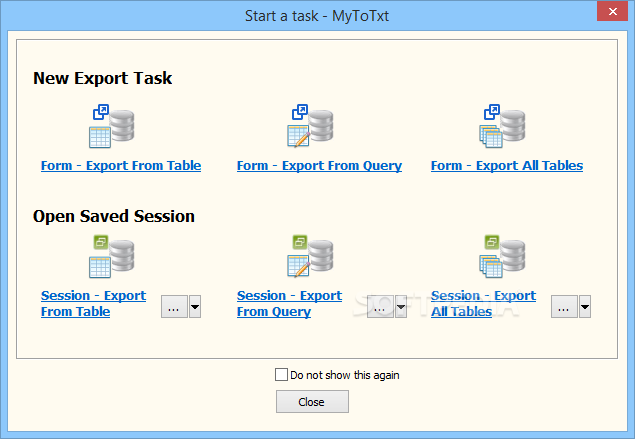This screenshot has height=439, width=635.
Task: Click the Export From Table form icon
Action: [112, 127]
